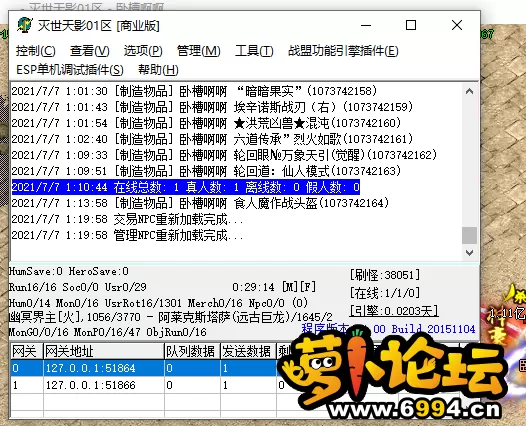Open the 查看(V) menu
Screen dimensions: 526x426
(90, 51)
